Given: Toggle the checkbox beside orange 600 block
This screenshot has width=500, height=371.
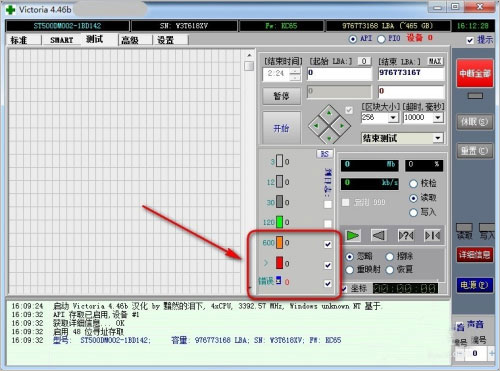Looking at the screenshot, I should click(328, 244).
